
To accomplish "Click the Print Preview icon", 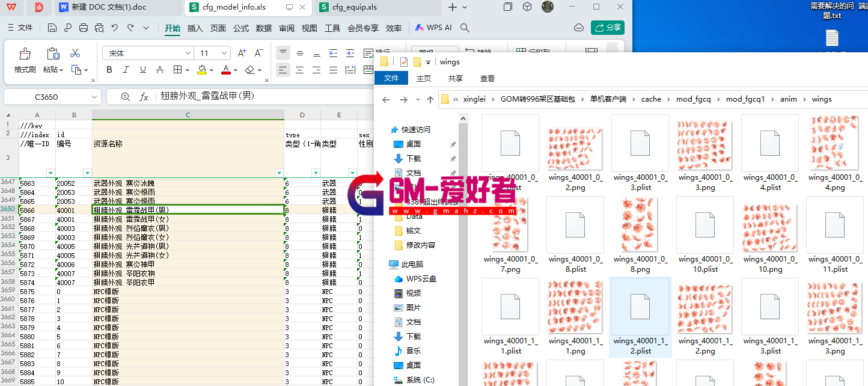I will [x=99, y=28].
